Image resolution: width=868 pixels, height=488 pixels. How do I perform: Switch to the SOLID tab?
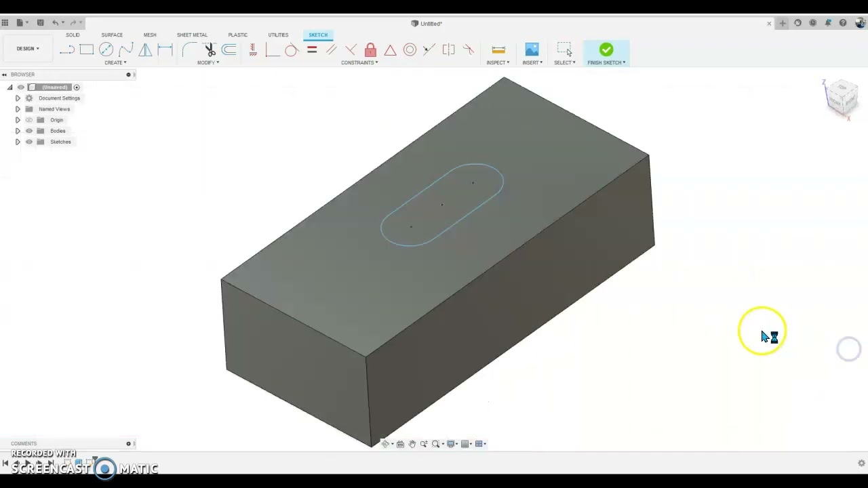click(73, 35)
